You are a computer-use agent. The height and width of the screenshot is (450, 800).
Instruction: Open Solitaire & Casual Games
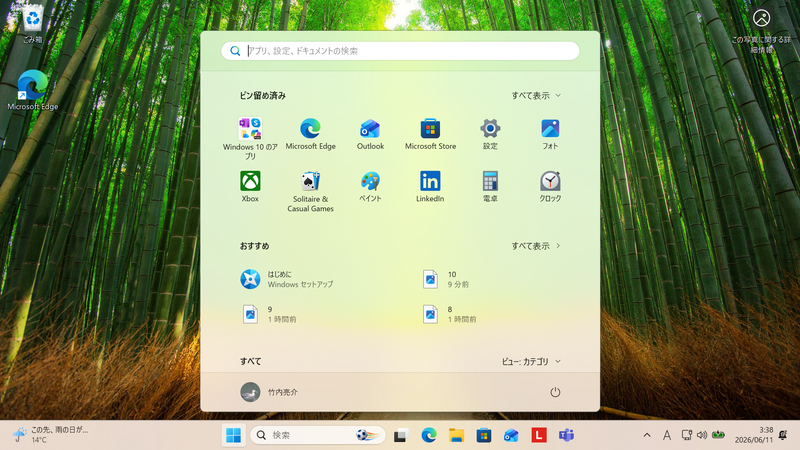(310, 191)
